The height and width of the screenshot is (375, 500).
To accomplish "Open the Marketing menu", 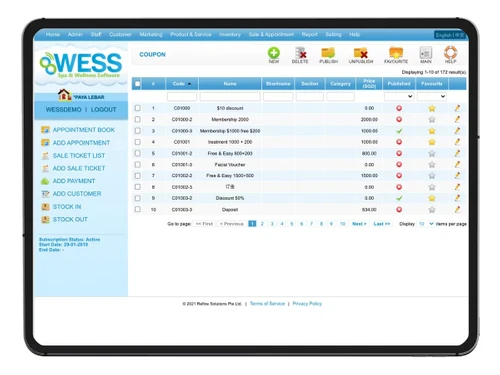I will coord(151,34).
